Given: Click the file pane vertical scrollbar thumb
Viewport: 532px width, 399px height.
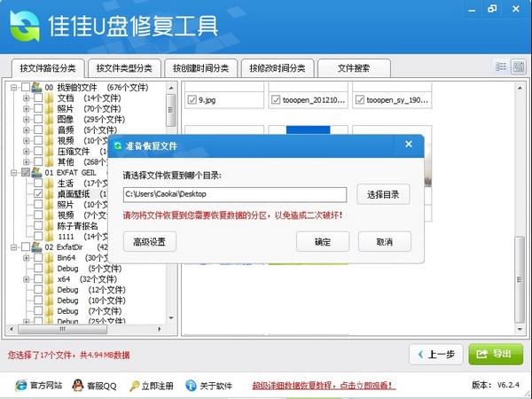Looking at the screenshot, I should 520,279.
